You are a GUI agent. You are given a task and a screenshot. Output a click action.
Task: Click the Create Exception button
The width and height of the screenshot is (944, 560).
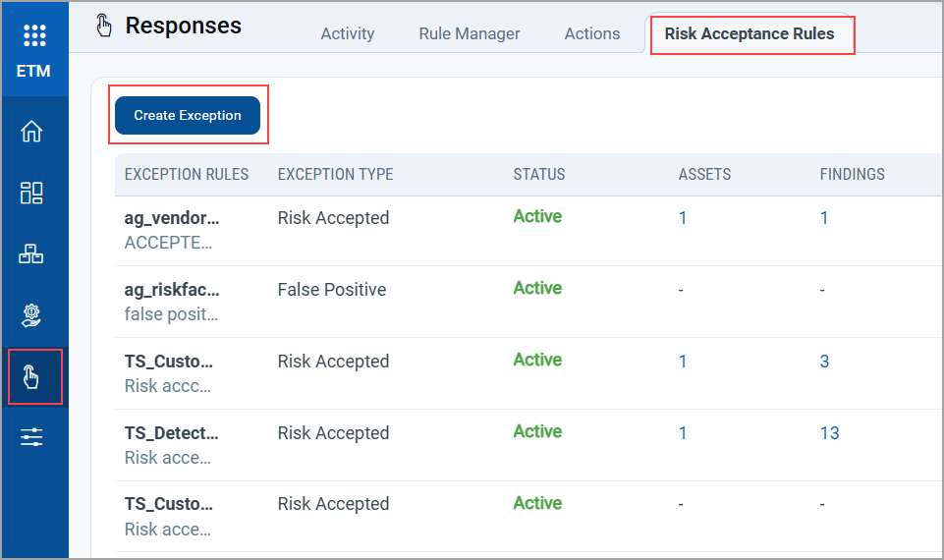tap(188, 115)
